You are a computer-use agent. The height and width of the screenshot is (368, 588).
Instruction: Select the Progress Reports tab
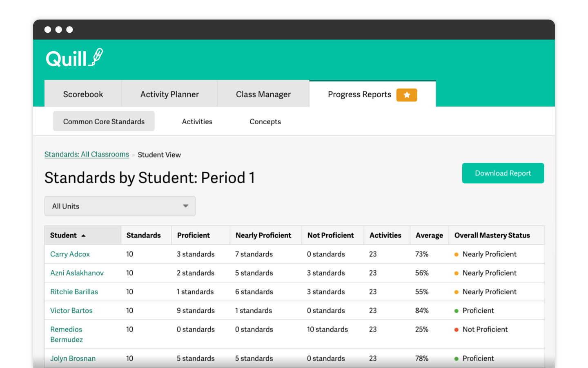pos(372,94)
